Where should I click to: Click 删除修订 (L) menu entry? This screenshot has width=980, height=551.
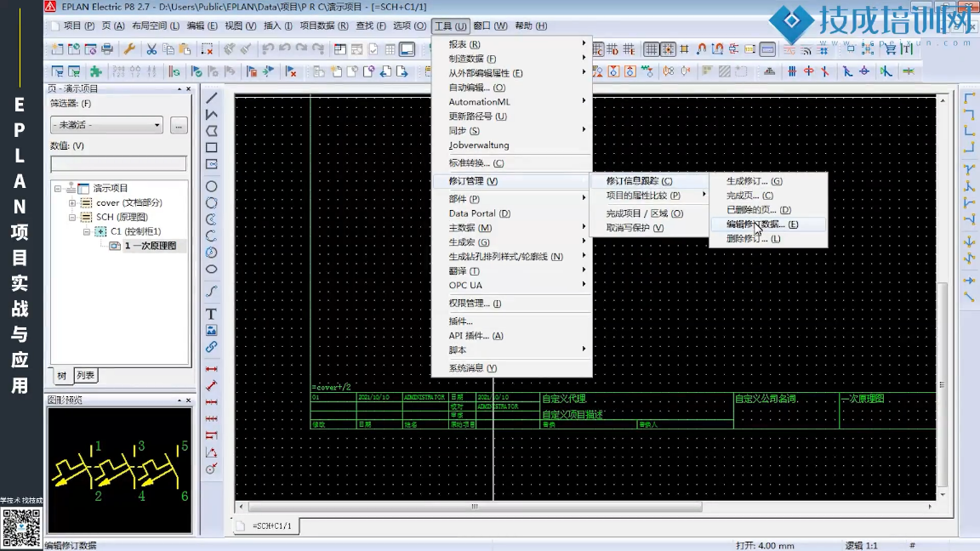pyautogui.click(x=768, y=239)
